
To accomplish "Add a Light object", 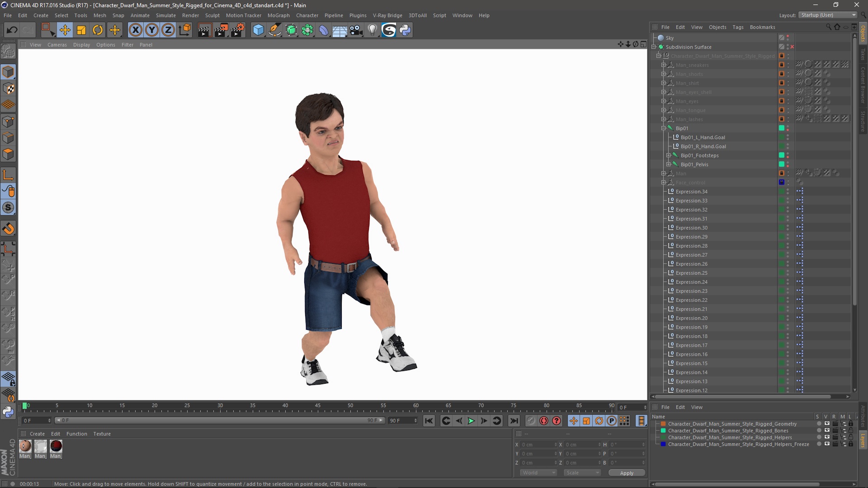I will click(x=372, y=30).
